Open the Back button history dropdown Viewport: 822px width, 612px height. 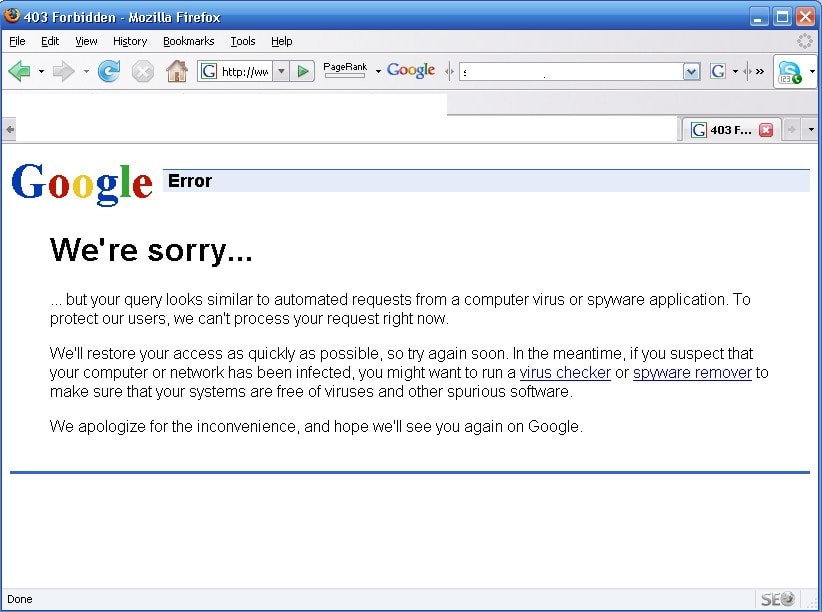point(41,71)
